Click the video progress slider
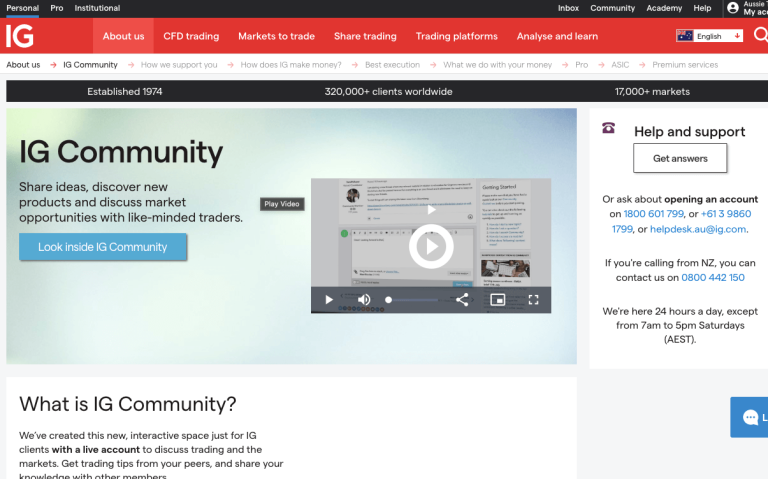This screenshot has height=479, width=768. 412,299
